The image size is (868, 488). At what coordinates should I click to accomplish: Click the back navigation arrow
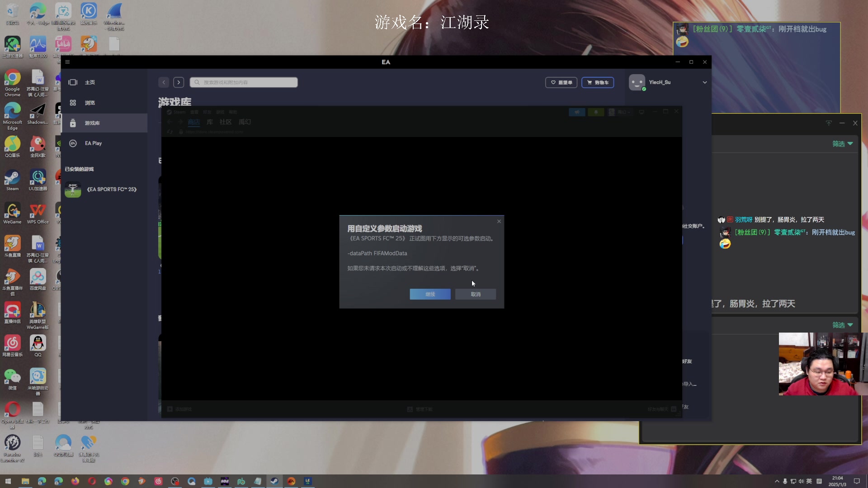click(x=164, y=82)
